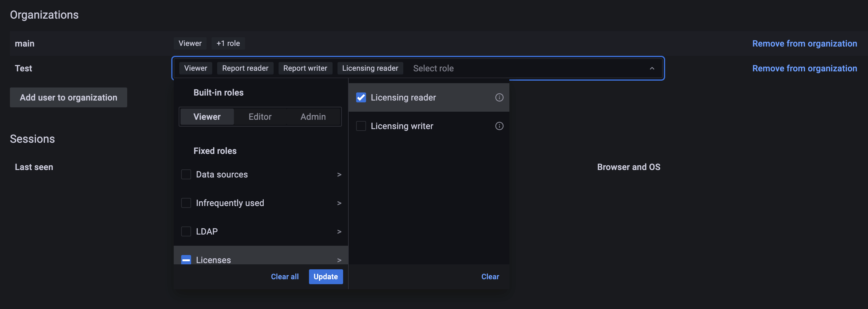Expand the Licenses role submenu
Viewport: 868px width, 309px height.
[x=339, y=259]
